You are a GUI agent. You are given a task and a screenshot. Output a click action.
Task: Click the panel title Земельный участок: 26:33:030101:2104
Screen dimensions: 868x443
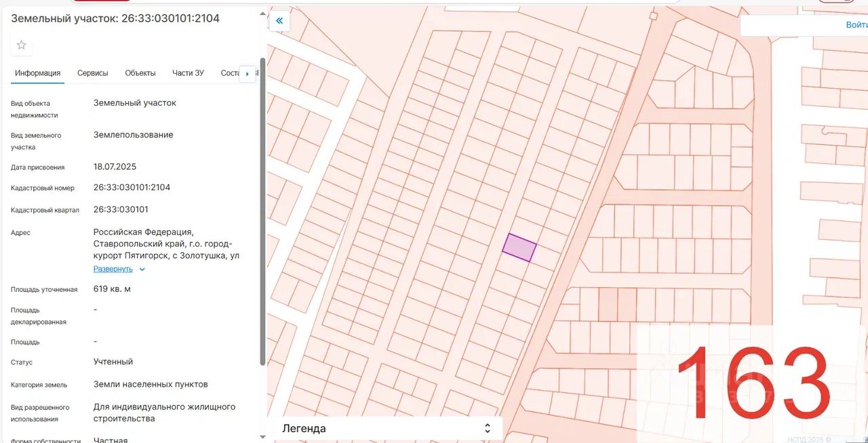pyautogui.click(x=115, y=18)
